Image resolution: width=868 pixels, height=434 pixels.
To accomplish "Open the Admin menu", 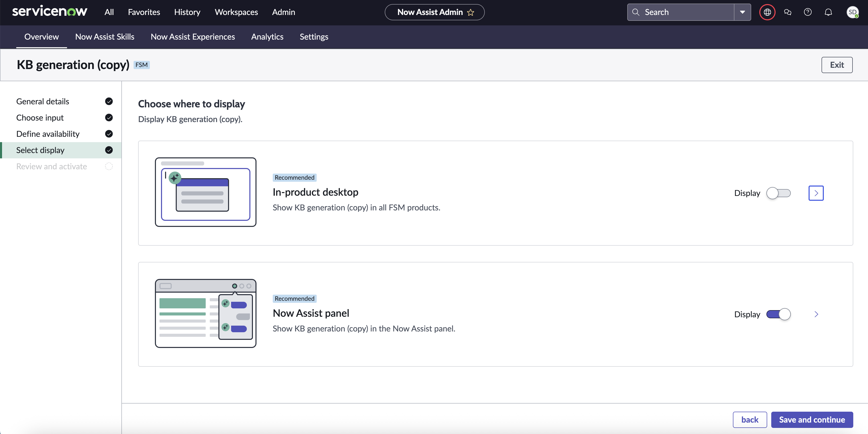I will pyautogui.click(x=283, y=12).
